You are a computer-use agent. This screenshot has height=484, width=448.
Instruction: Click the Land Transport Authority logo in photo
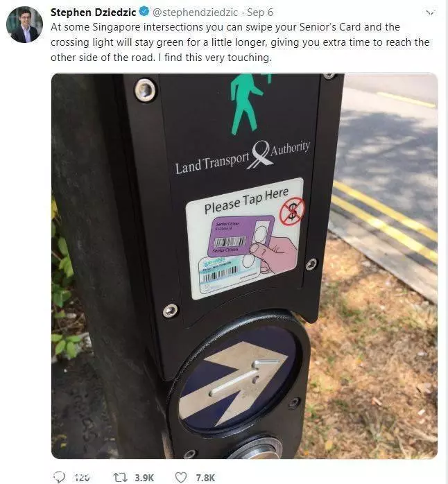(243, 157)
